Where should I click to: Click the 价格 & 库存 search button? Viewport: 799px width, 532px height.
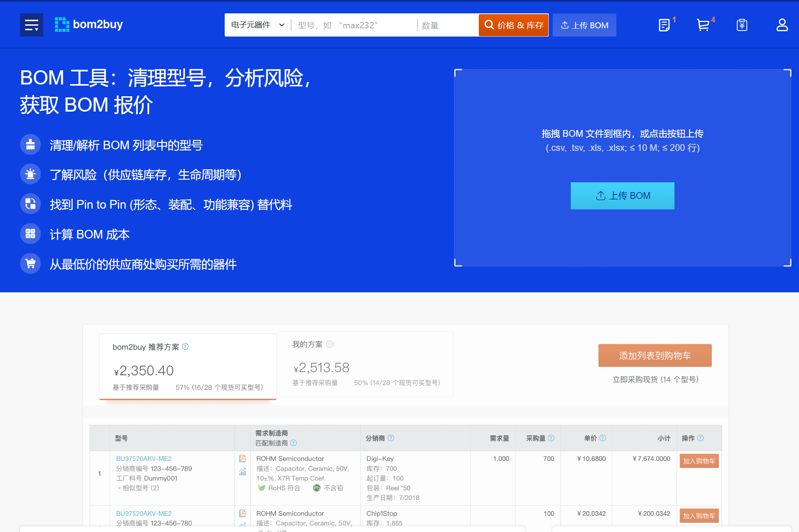point(513,25)
